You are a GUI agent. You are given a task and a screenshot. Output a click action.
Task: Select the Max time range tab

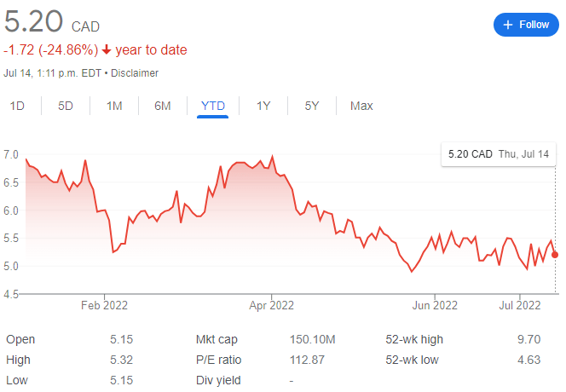click(361, 106)
